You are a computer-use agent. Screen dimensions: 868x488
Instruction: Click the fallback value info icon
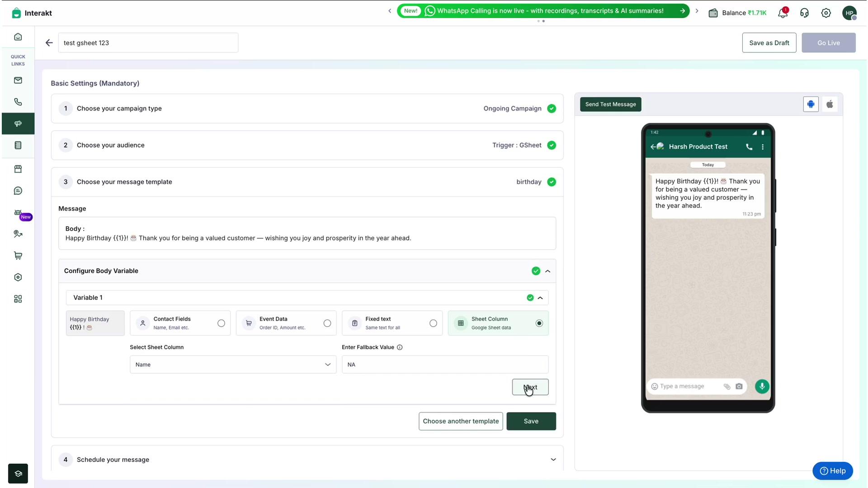click(400, 347)
